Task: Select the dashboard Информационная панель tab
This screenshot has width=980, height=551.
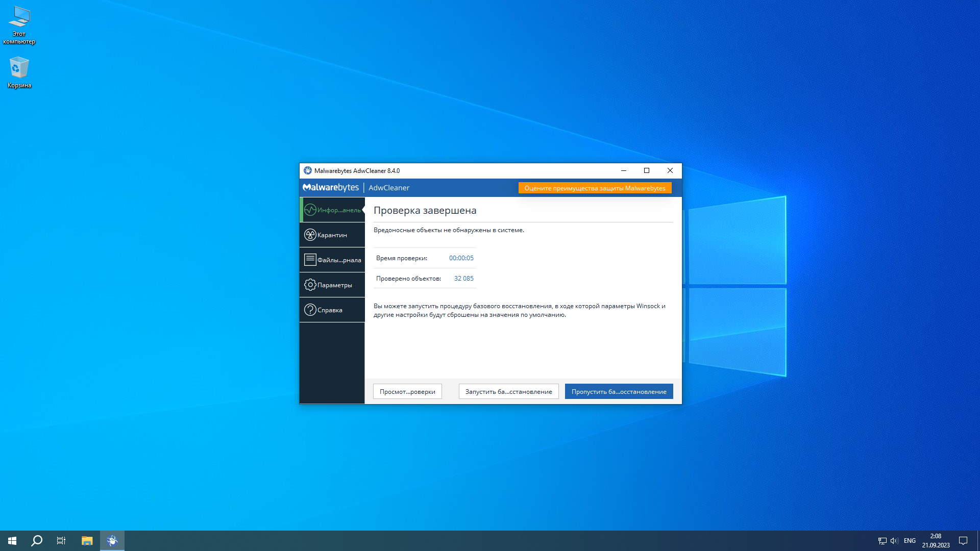Action: click(x=333, y=210)
